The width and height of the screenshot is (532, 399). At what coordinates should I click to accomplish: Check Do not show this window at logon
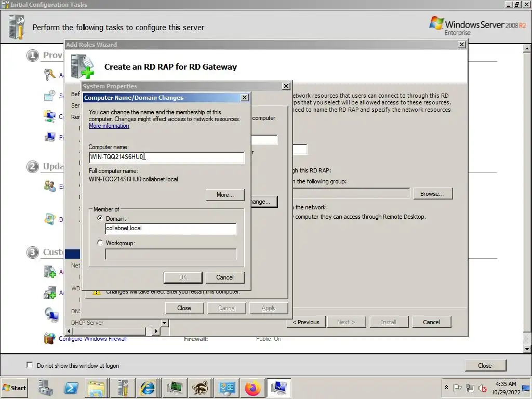coord(30,365)
